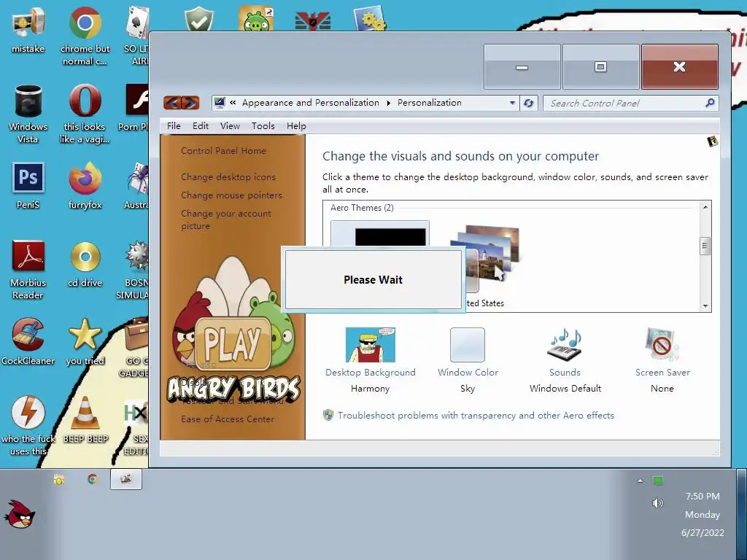
Task: Click the Show desktop strip
Action: (741, 514)
